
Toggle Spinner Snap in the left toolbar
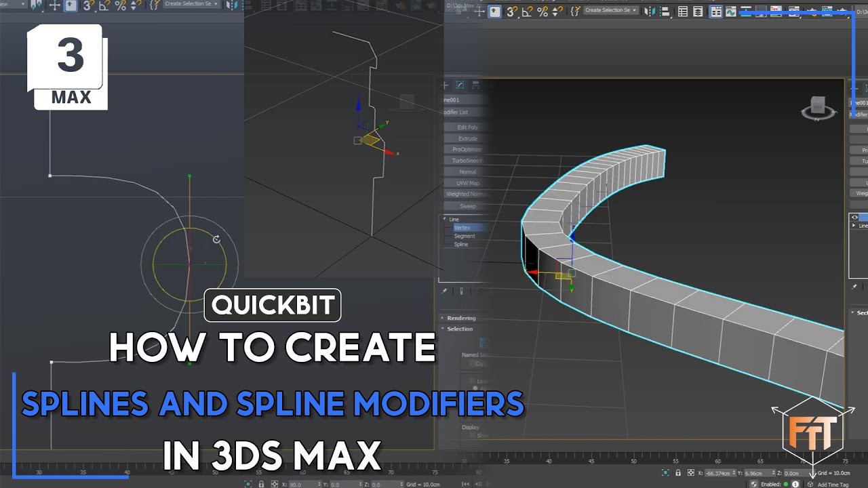[135, 6]
